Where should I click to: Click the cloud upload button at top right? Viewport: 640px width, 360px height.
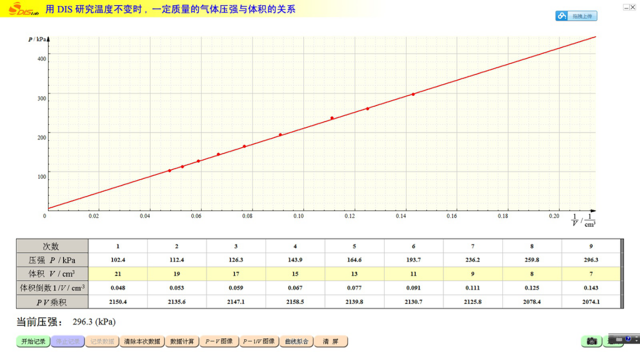[x=576, y=16]
